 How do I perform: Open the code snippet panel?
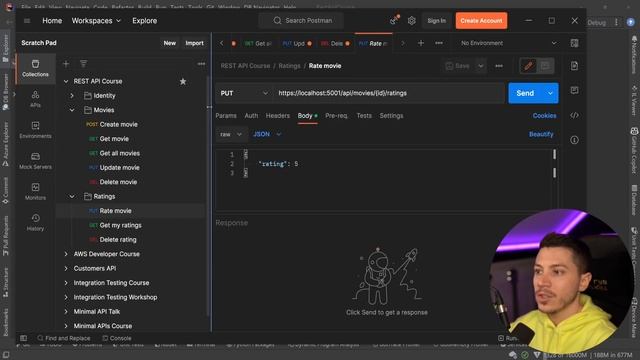574,115
